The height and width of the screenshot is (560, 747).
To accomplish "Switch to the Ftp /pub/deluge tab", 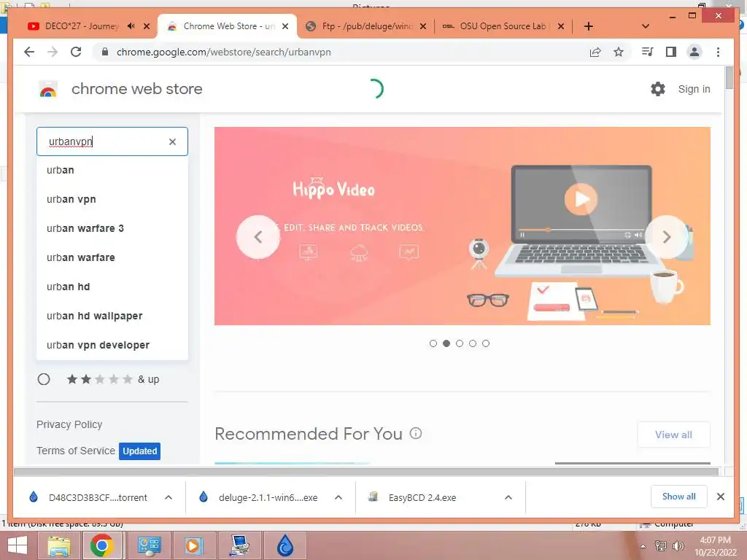I will coord(367,26).
